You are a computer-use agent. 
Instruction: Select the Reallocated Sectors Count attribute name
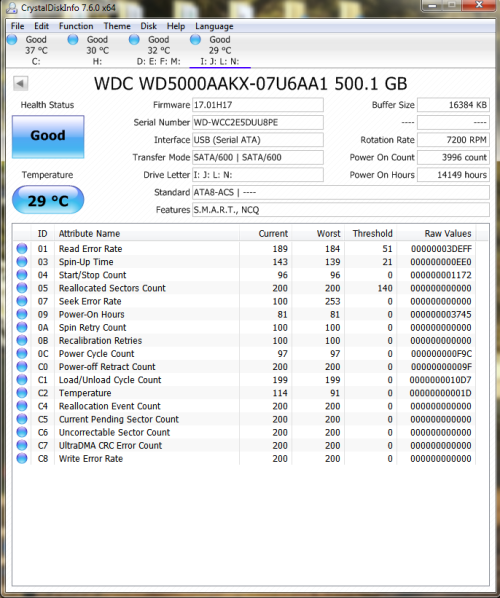112,288
